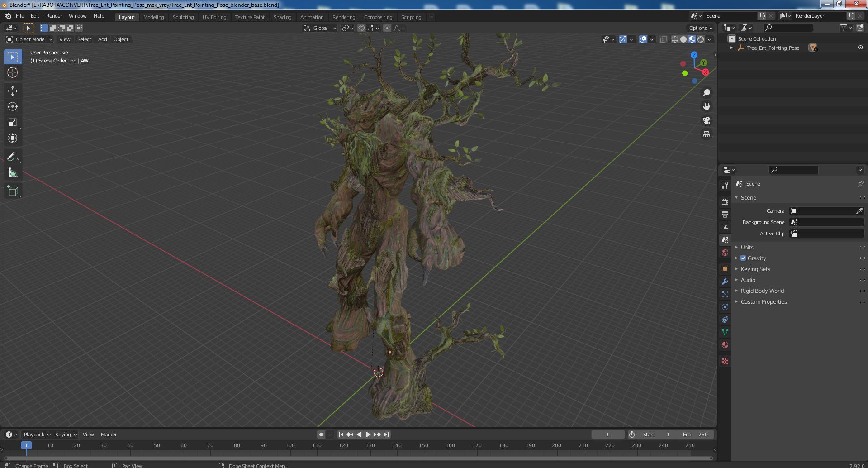Open the Tool properties tab

(x=725, y=186)
